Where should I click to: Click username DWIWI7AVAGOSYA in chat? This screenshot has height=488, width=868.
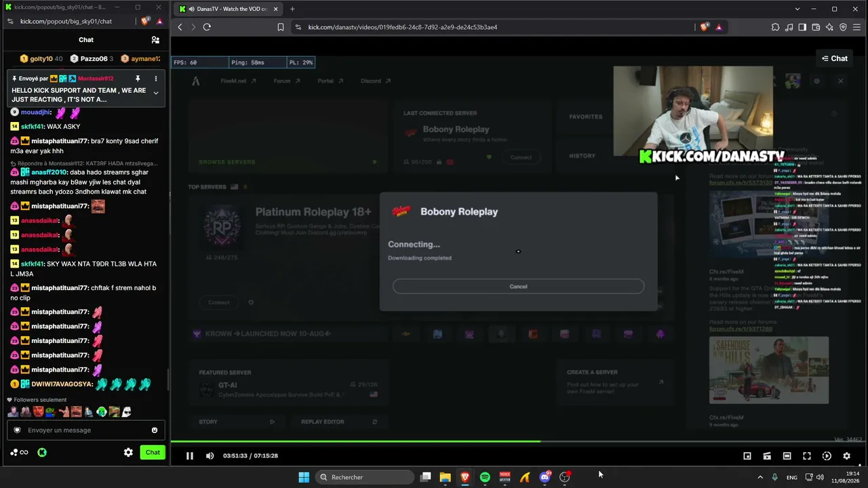point(62,384)
